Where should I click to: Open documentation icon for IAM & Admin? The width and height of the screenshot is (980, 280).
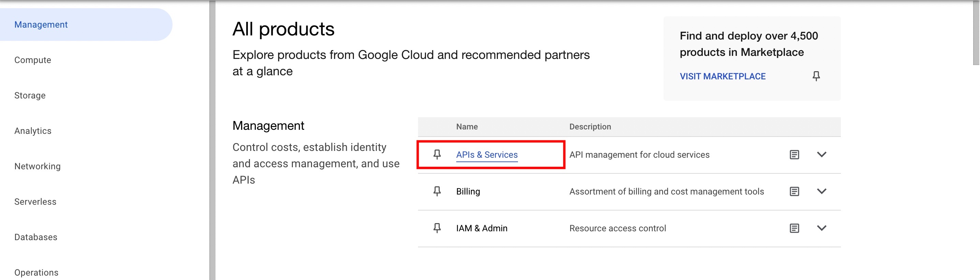coord(795,228)
